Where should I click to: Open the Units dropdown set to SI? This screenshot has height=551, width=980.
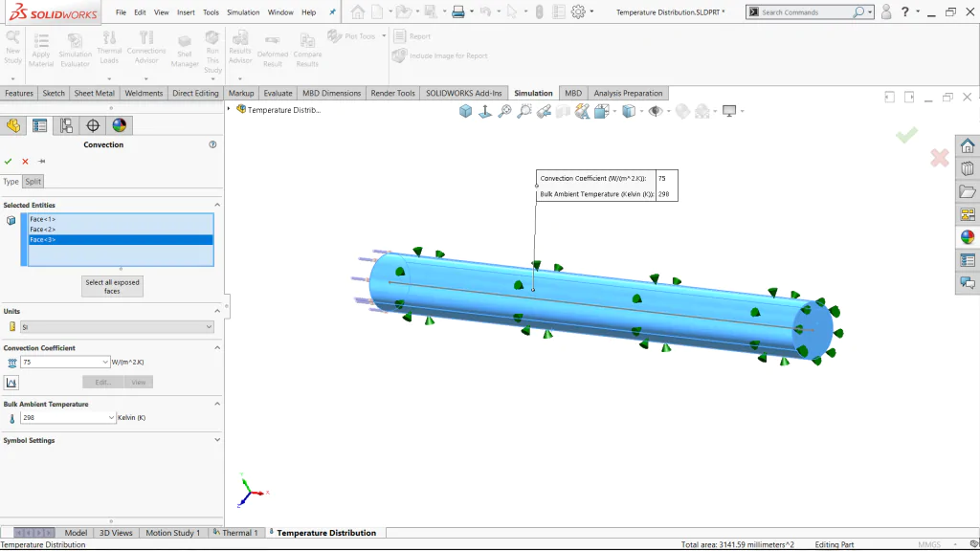117,327
